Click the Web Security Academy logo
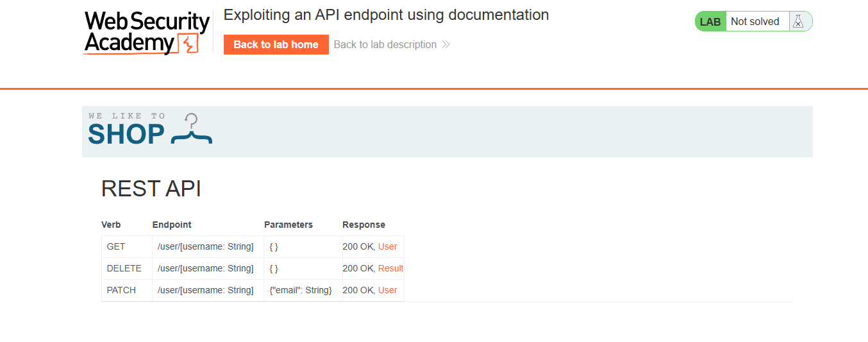 click(x=147, y=32)
